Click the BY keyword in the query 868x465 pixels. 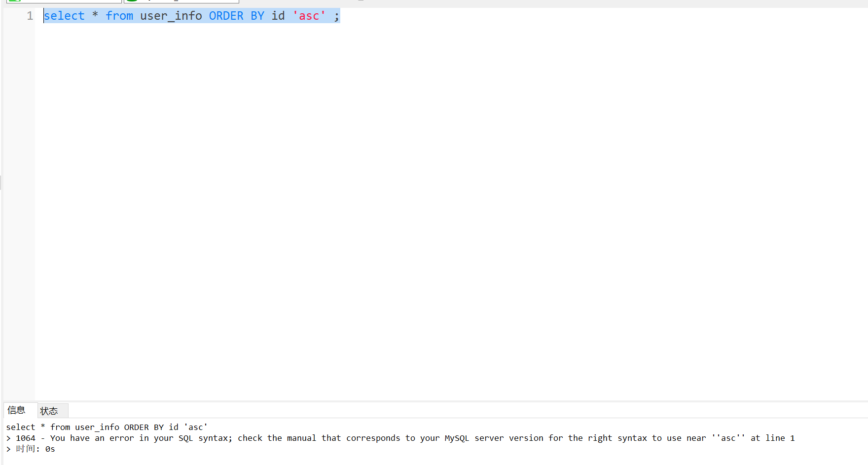coord(257,16)
